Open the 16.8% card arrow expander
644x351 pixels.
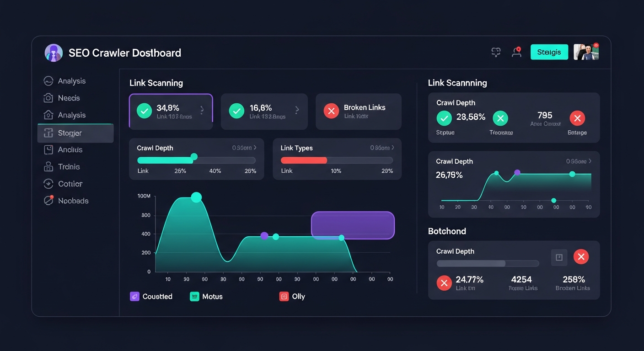297,111
